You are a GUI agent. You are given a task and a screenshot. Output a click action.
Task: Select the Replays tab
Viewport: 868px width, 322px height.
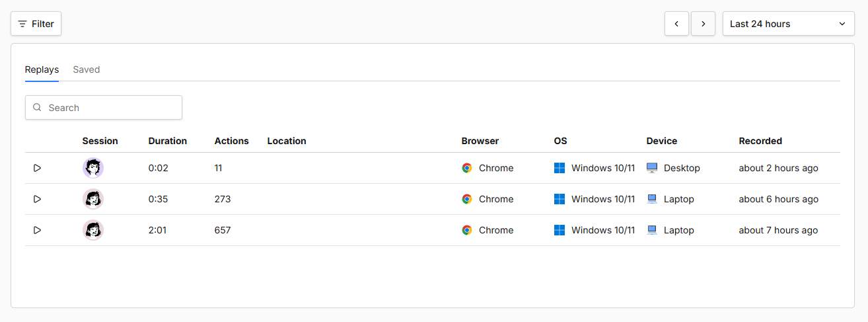pos(42,69)
